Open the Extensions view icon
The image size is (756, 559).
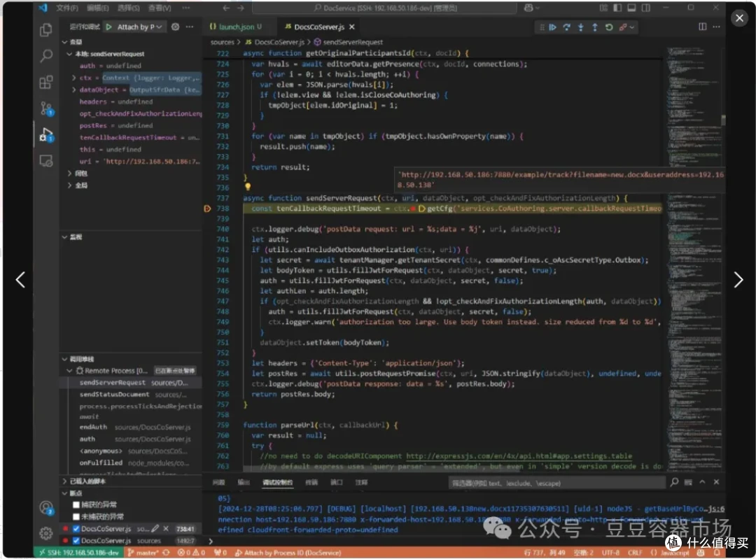pyautogui.click(x=45, y=82)
